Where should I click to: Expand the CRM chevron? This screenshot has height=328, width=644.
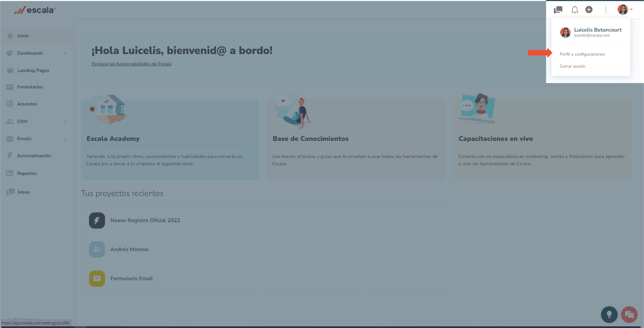click(65, 122)
